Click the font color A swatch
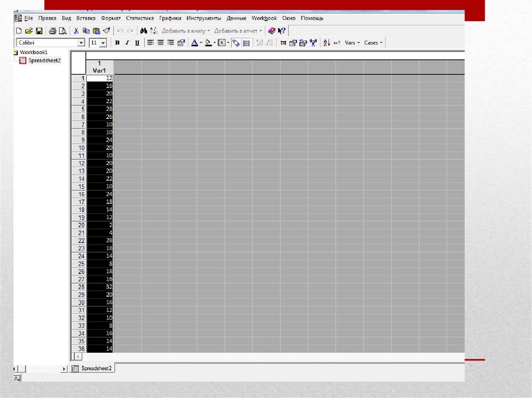Viewport: 532px width, 398px height. [x=194, y=43]
